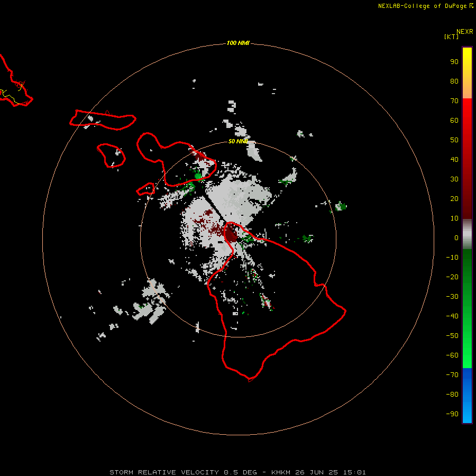Click the -50 scale value

pos(452,336)
